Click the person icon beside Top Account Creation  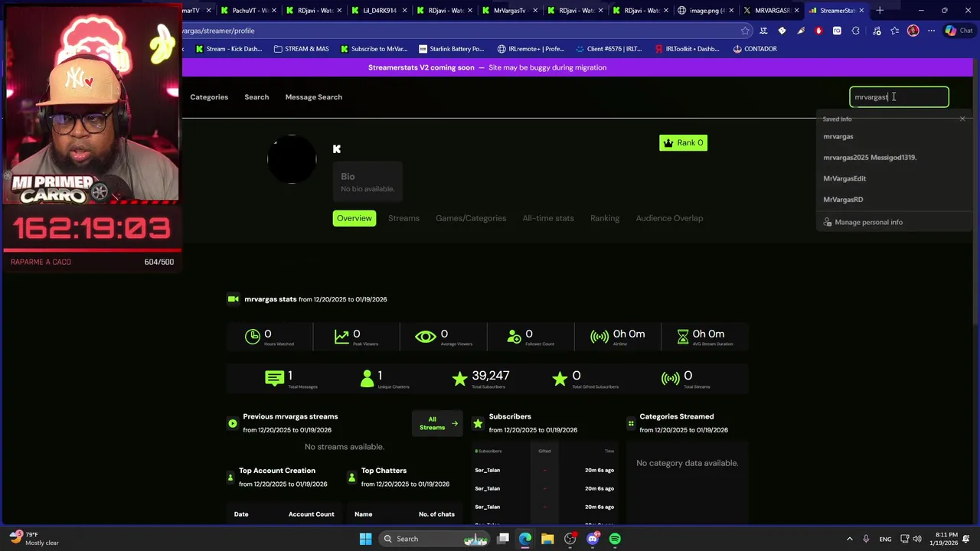click(x=230, y=478)
